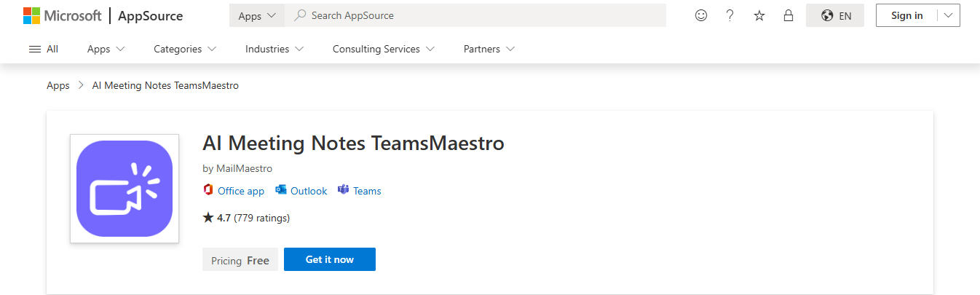The width and height of the screenshot is (980, 295).
Task: Open the Teams product link
Action: pyautogui.click(x=367, y=191)
